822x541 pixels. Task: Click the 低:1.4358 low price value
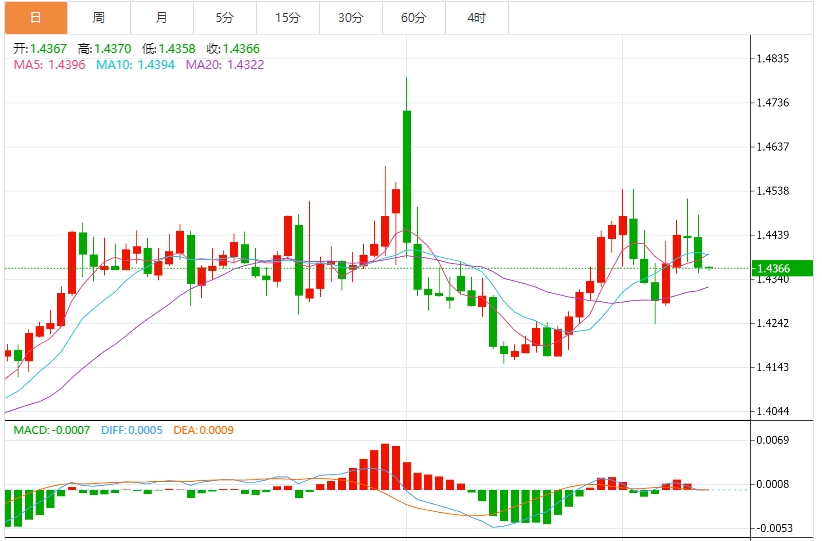168,49
